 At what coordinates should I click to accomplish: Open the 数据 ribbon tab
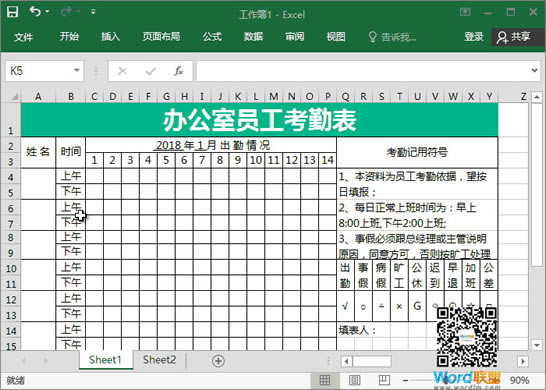[x=253, y=37]
